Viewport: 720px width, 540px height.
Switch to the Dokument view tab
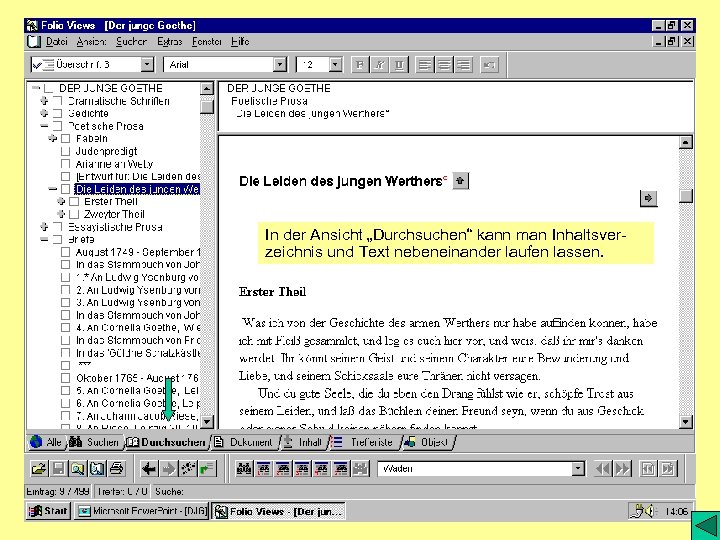[244, 442]
